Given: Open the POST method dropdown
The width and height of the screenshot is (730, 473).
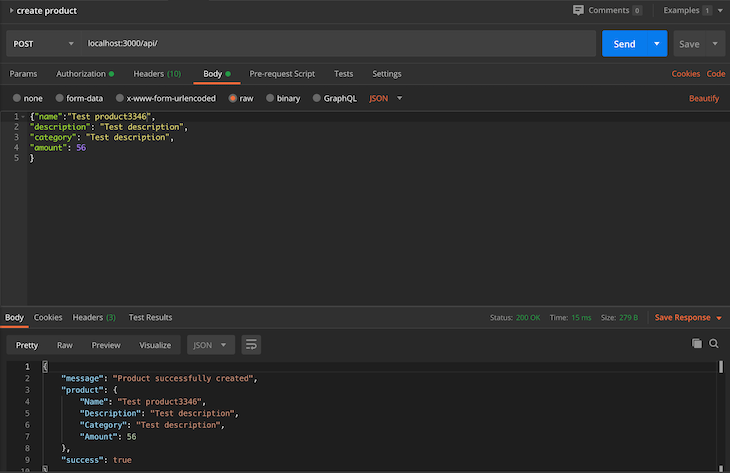Looking at the screenshot, I should 43,44.
